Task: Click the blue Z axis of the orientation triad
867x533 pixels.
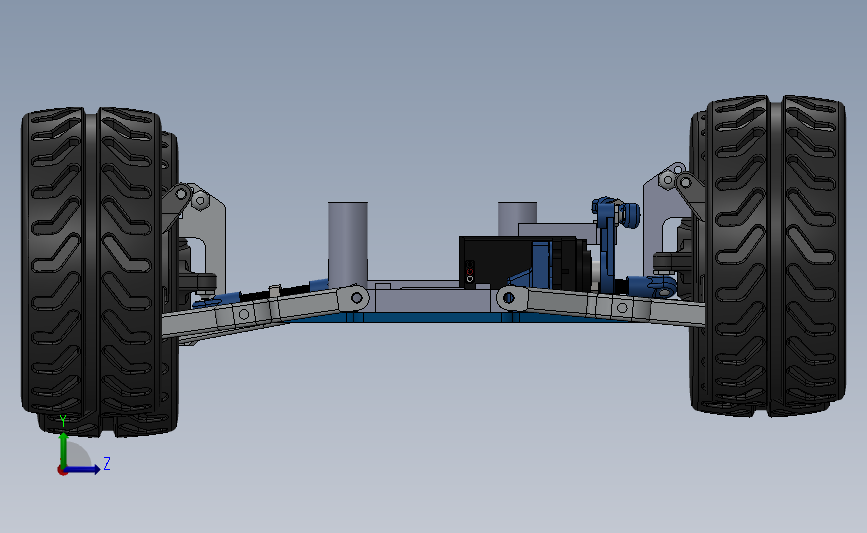Action: point(82,469)
